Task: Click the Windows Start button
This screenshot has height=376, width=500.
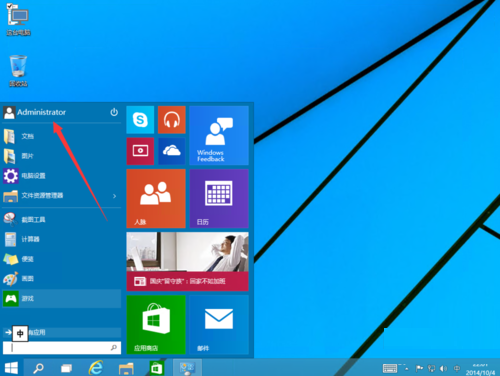Action: [x=11, y=368]
